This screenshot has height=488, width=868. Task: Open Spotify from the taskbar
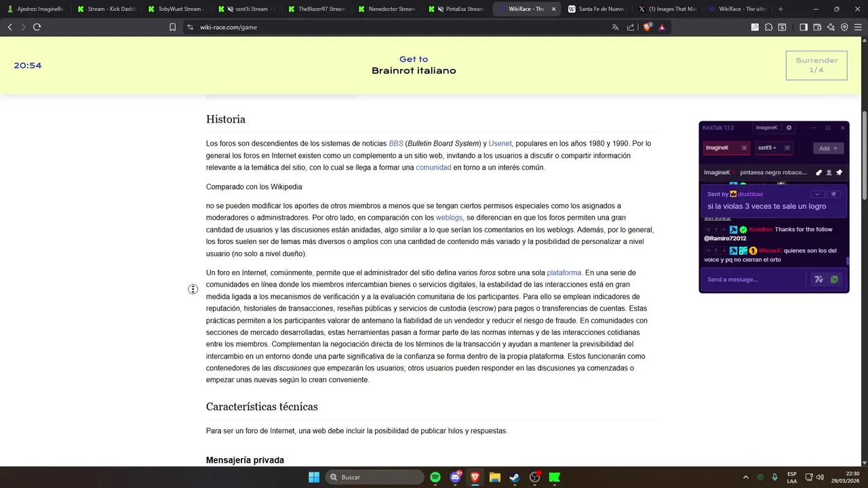point(435,477)
